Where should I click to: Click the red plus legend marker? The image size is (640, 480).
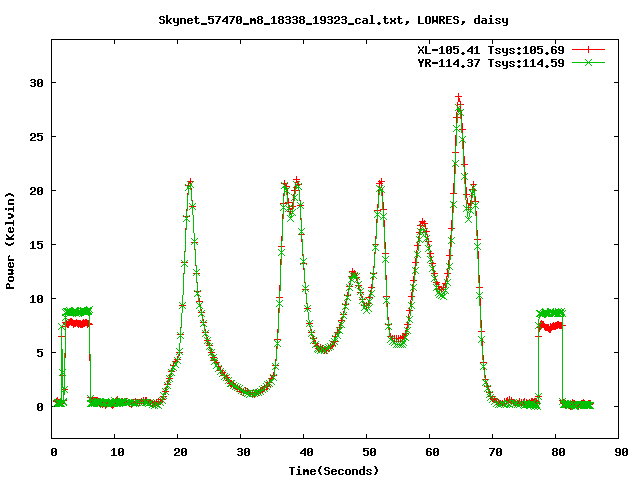pos(588,50)
